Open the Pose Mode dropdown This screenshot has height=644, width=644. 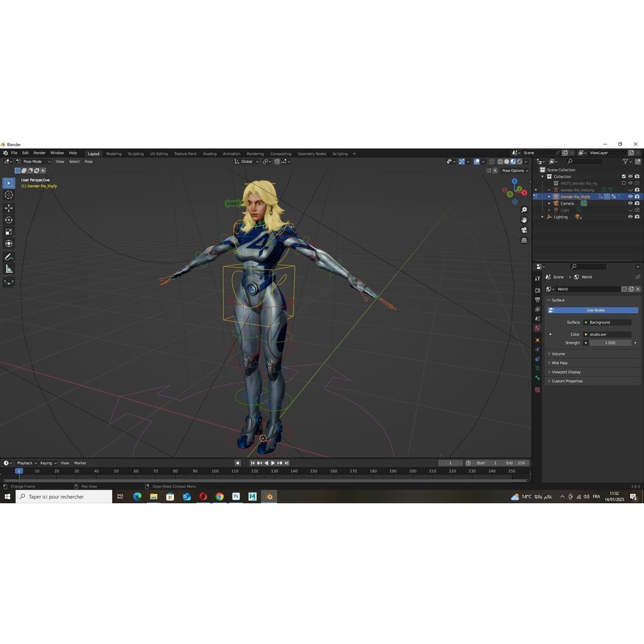(x=33, y=162)
